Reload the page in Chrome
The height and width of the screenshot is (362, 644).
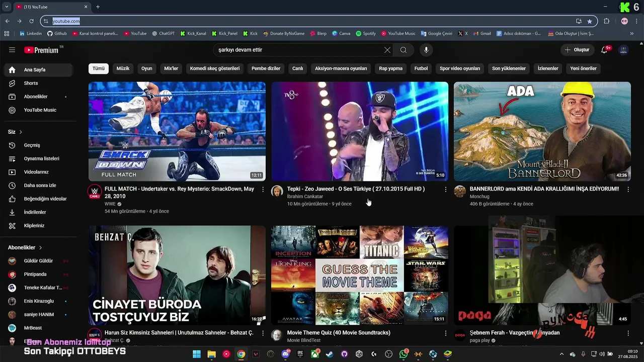pyautogui.click(x=31, y=21)
